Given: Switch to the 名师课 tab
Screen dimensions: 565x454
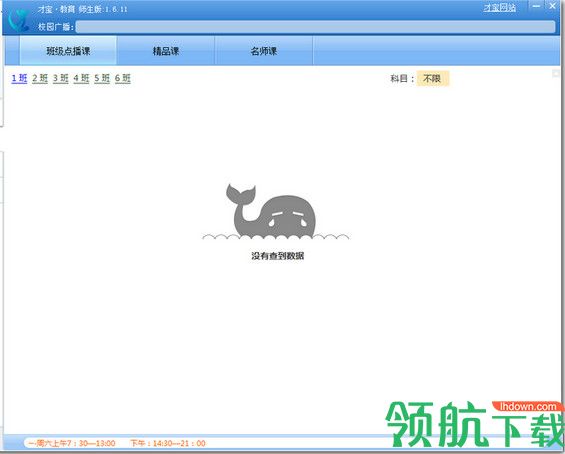Looking at the screenshot, I should [264, 51].
